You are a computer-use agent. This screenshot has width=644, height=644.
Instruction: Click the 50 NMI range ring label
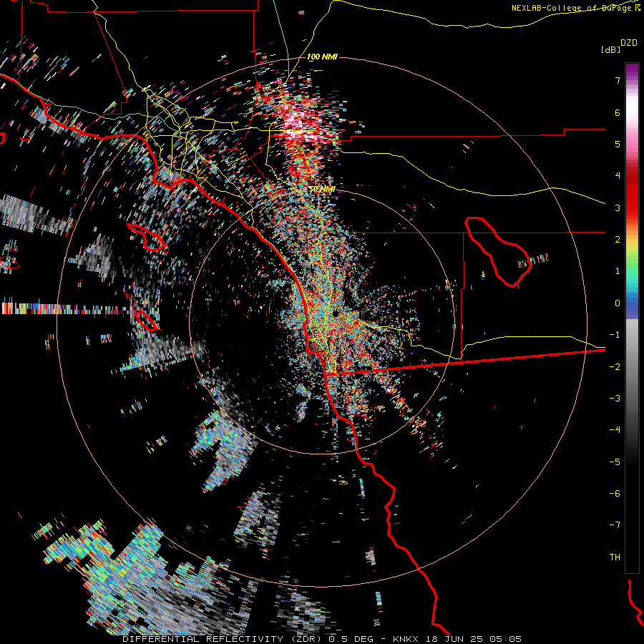(x=322, y=189)
